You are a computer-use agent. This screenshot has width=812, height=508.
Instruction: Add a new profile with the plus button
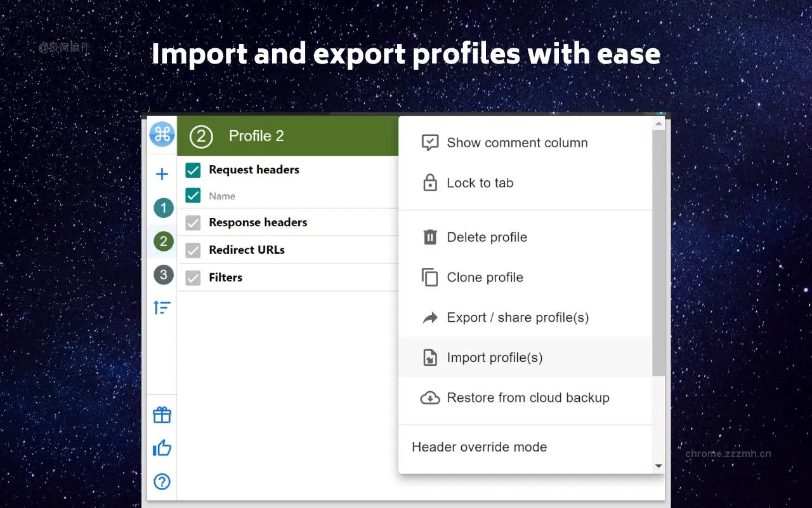pyautogui.click(x=162, y=173)
